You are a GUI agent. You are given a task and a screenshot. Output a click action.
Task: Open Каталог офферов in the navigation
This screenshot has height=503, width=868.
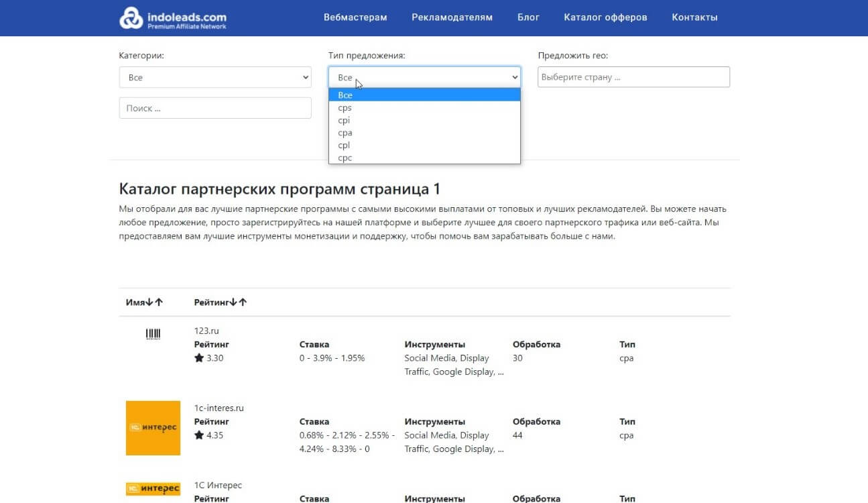coord(606,17)
